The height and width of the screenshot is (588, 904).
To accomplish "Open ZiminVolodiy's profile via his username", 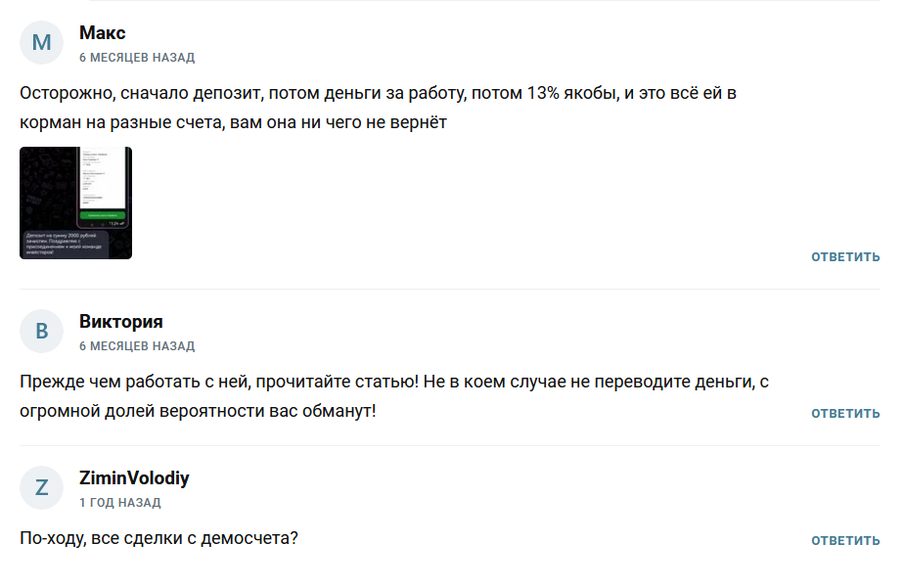I will [133, 476].
